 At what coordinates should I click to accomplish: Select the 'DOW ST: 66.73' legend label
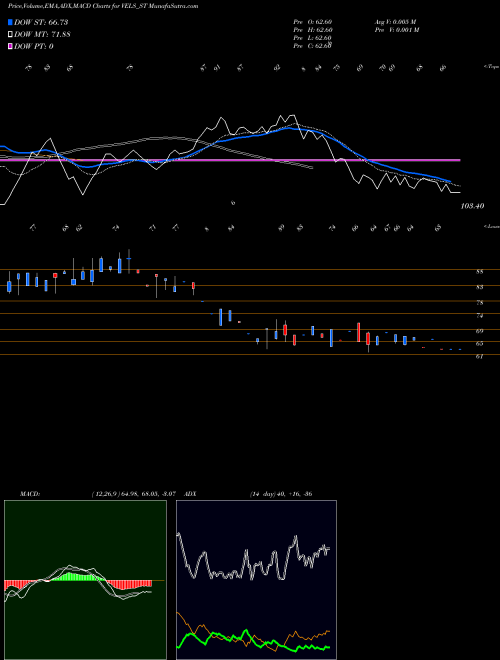click(x=41, y=22)
